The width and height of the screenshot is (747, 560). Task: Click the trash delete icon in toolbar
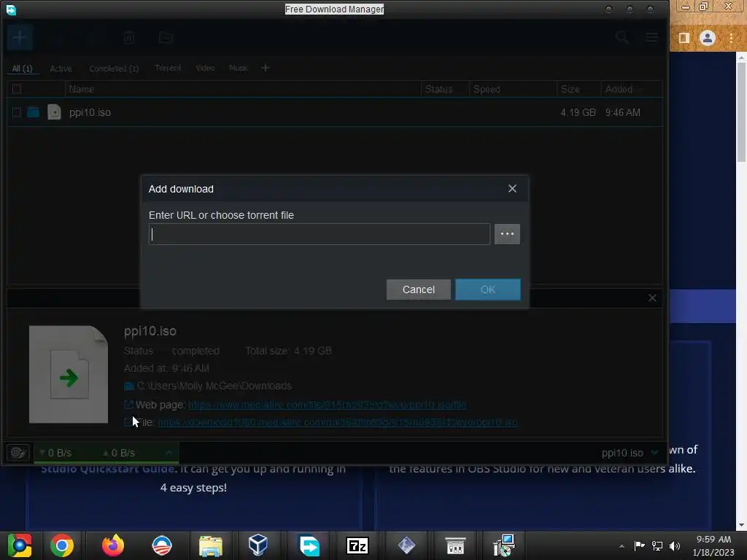tap(128, 37)
